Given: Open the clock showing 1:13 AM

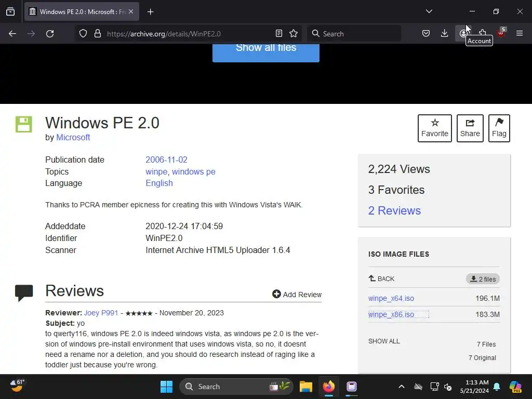Looking at the screenshot, I should (x=474, y=387).
